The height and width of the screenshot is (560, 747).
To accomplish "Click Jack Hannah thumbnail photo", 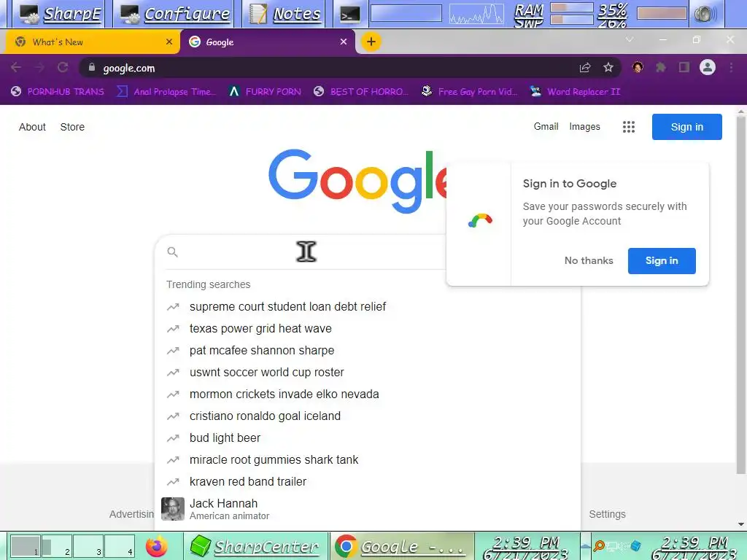I will [172, 509].
